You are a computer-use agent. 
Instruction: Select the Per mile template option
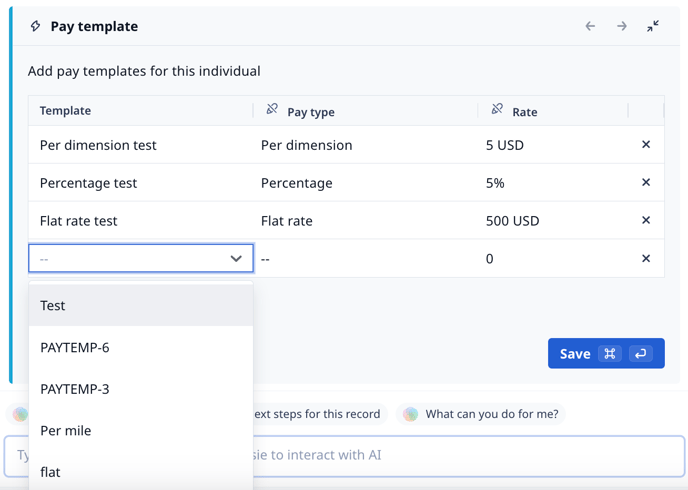[x=140, y=431]
